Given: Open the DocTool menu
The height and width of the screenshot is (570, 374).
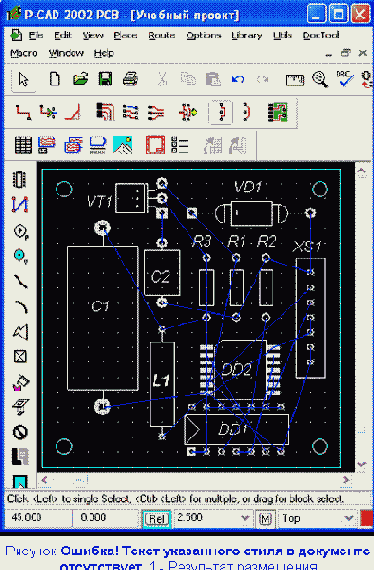Looking at the screenshot, I should tap(321, 35).
